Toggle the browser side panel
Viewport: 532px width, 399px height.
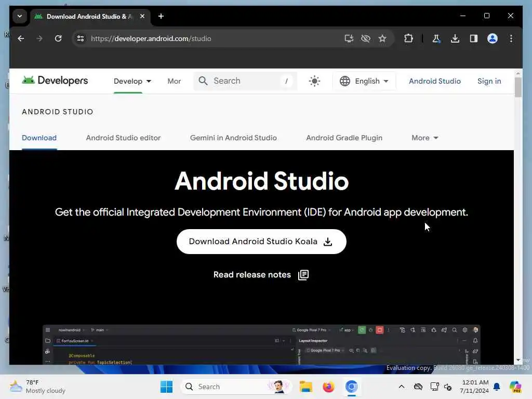(x=474, y=38)
